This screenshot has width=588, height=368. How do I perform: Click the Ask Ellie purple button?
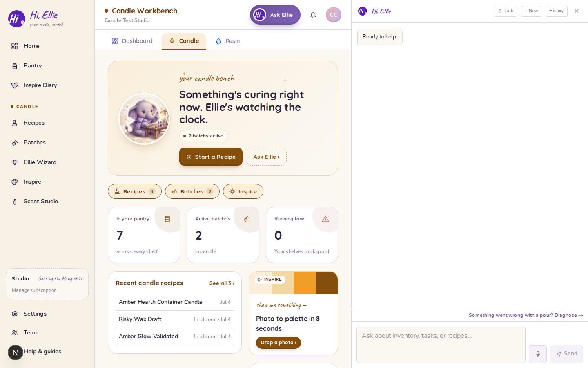[275, 15]
